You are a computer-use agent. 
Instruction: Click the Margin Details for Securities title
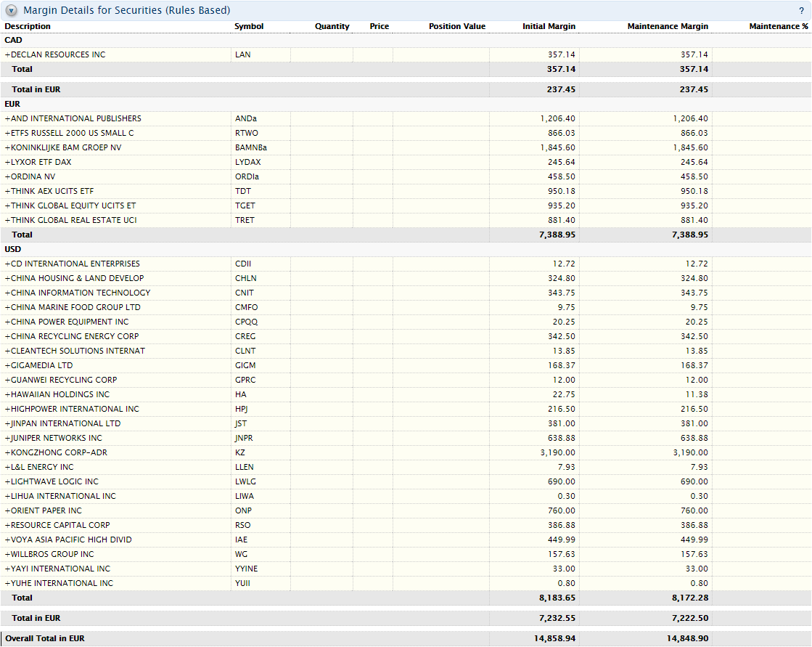point(127,10)
